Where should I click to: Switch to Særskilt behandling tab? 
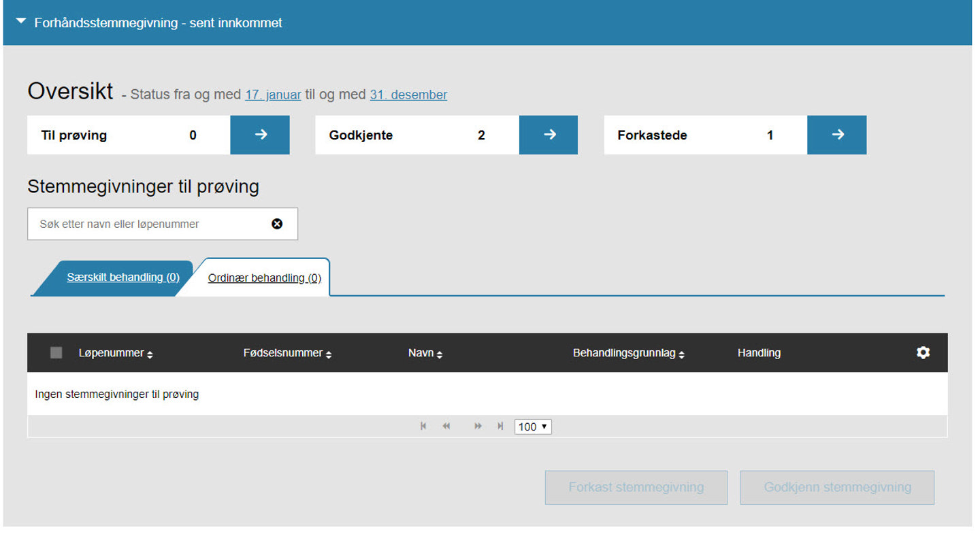(x=123, y=278)
